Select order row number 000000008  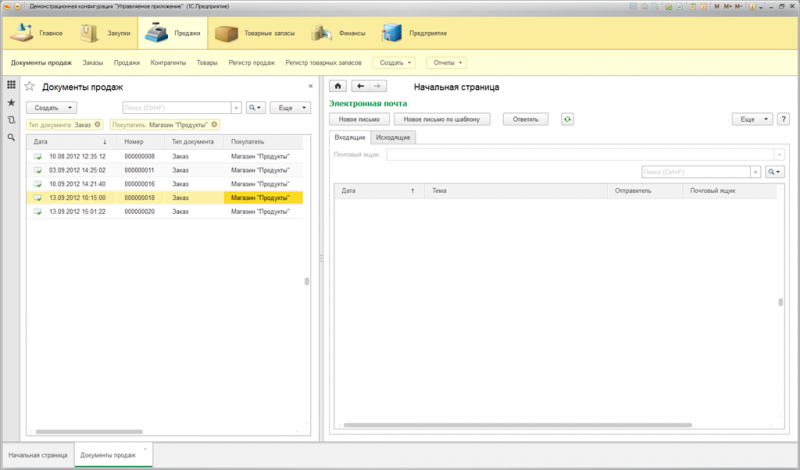[x=165, y=157]
